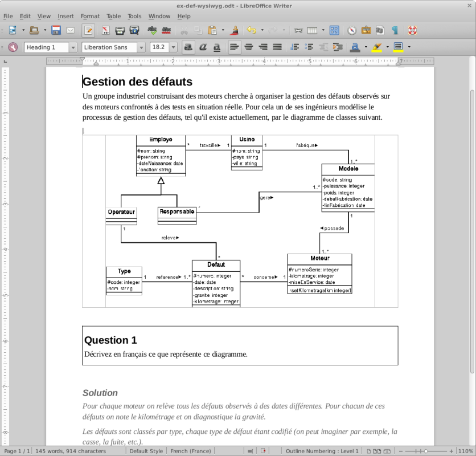The width and height of the screenshot is (476, 456).
Task: Open the Liberation Sans font name dropdown
Action: pyautogui.click(x=141, y=47)
